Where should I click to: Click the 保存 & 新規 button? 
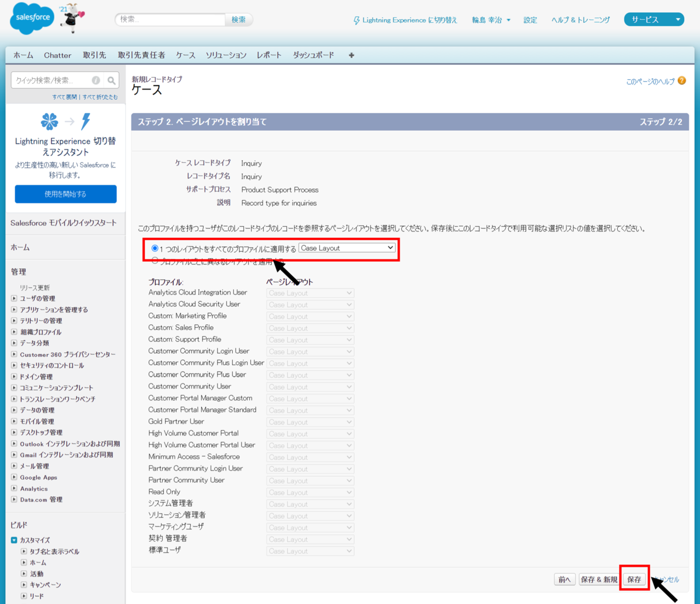(x=599, y=580)
